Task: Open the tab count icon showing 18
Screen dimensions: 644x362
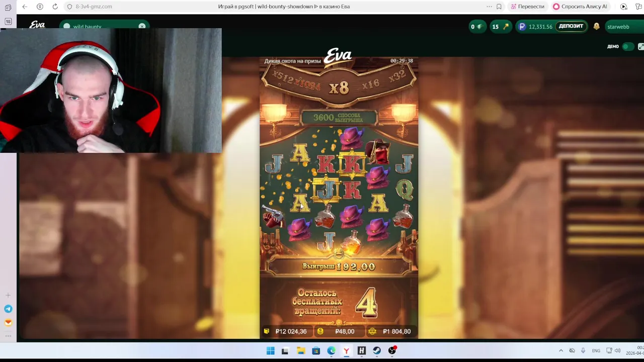Action: pos(8,21)
